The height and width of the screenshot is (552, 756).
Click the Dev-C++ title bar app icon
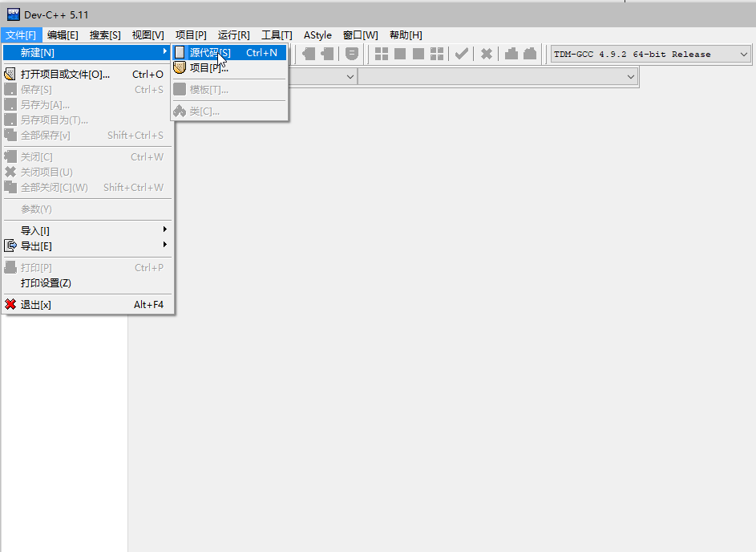(13, 14)
